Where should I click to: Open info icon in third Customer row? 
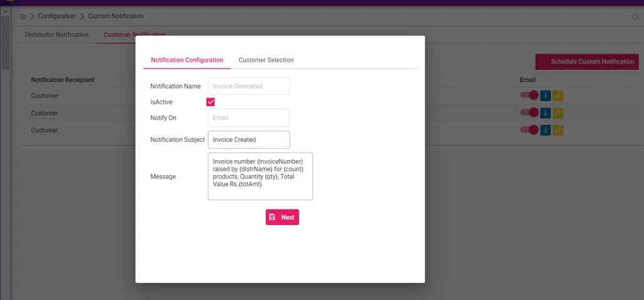pyautogui.click(x=545, y=130)
